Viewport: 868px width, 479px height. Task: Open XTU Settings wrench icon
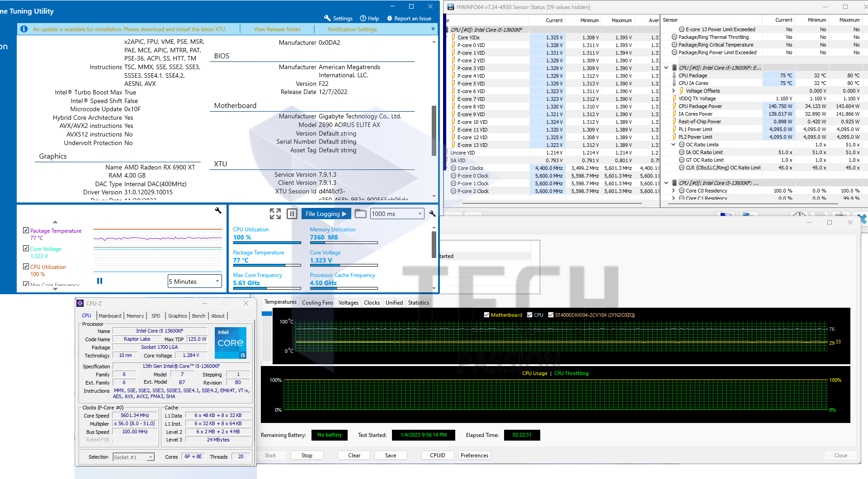point(327,18)
